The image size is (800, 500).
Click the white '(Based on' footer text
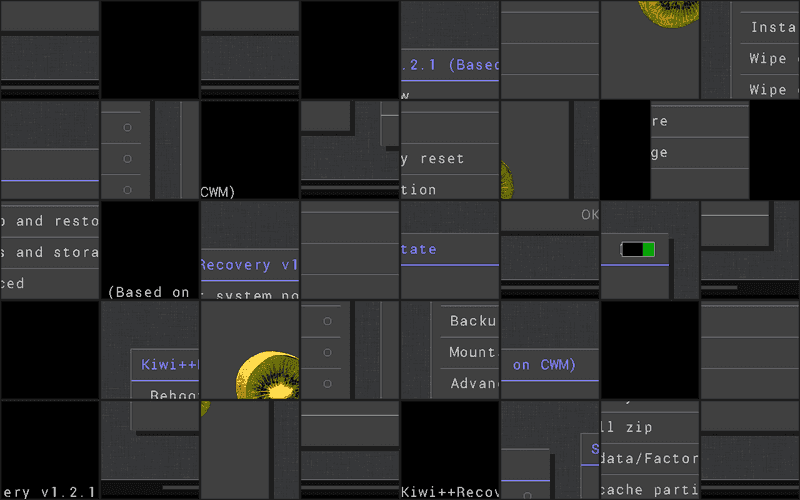coord(149,292)
